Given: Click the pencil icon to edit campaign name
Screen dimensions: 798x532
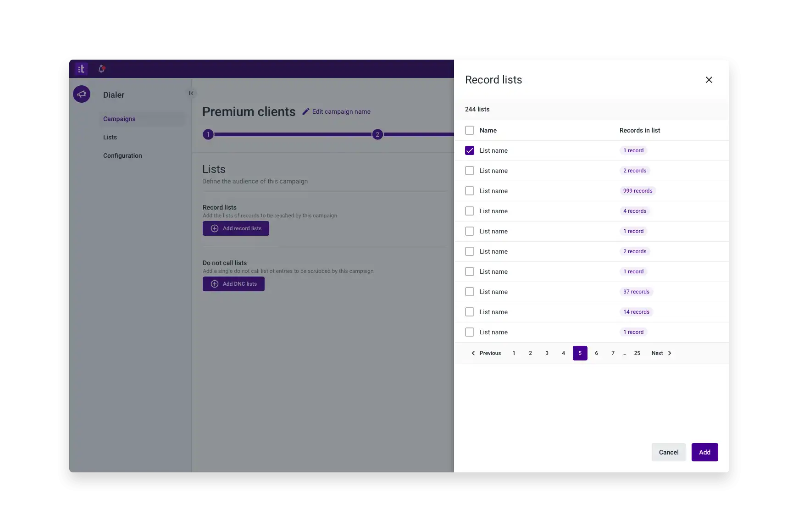Looking at the screenshot, I should click(x=306, y=111).
